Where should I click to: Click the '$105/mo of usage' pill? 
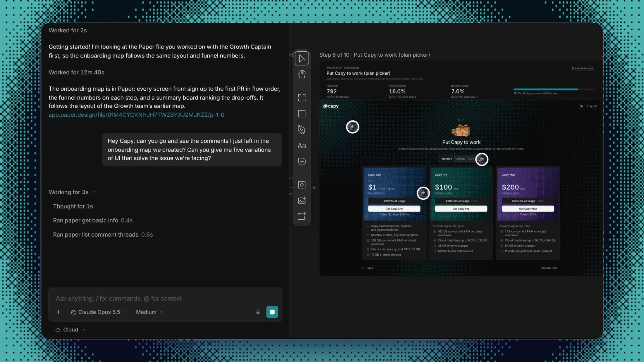tap(461, 201)
